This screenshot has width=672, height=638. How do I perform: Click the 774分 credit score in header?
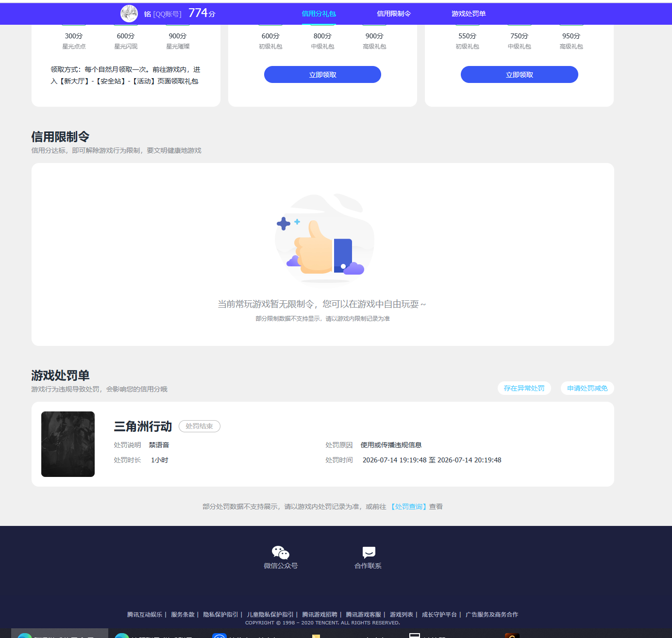pyautogui.click(x=202, y=13)
